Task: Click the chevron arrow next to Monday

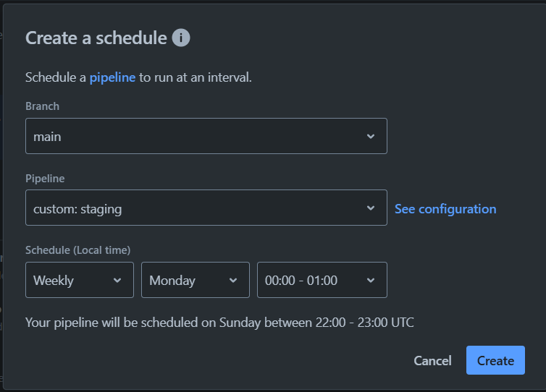Action: 233,281
